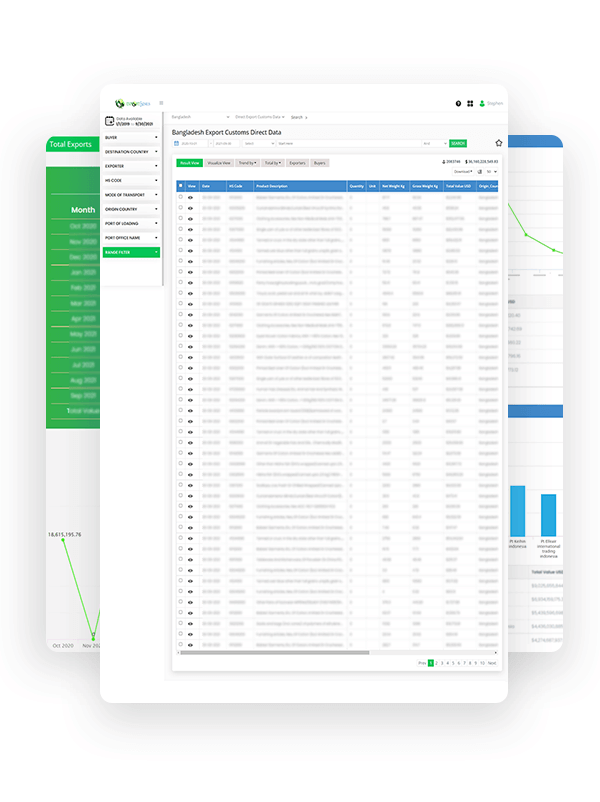Click the print icon next to Download

coord(479,171)
